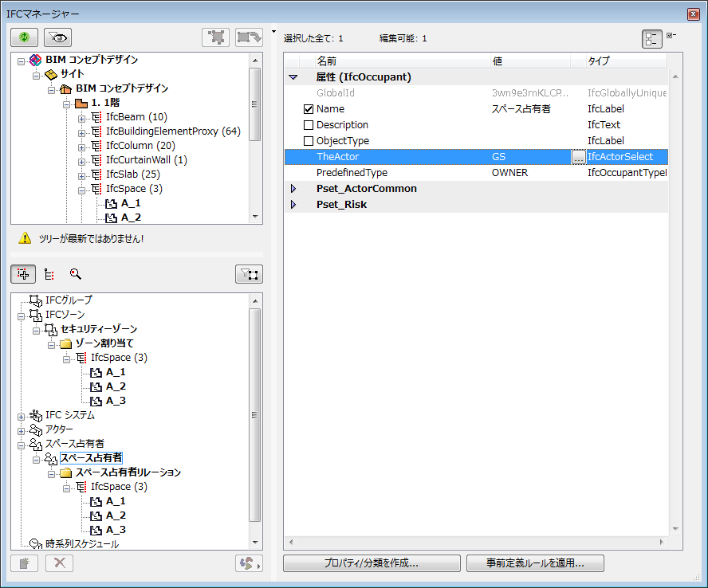Click プロパティ/分類を作成... button
This screenshot has height=588, width=708.
coord(372,563)
